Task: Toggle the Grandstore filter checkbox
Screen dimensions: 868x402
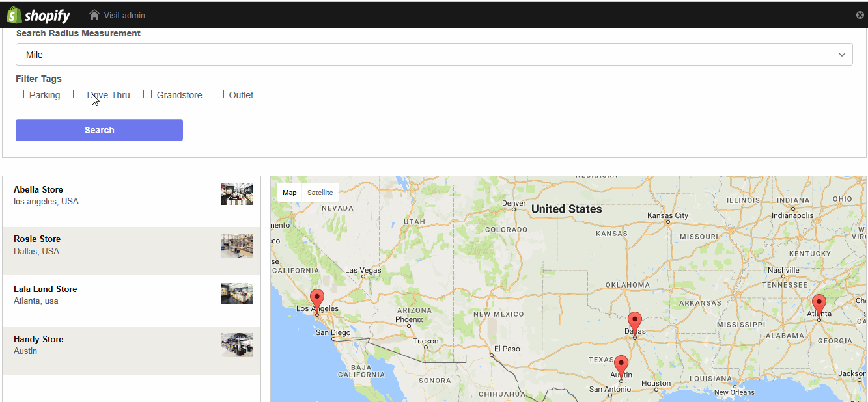Action: click(x=148, y=94)
